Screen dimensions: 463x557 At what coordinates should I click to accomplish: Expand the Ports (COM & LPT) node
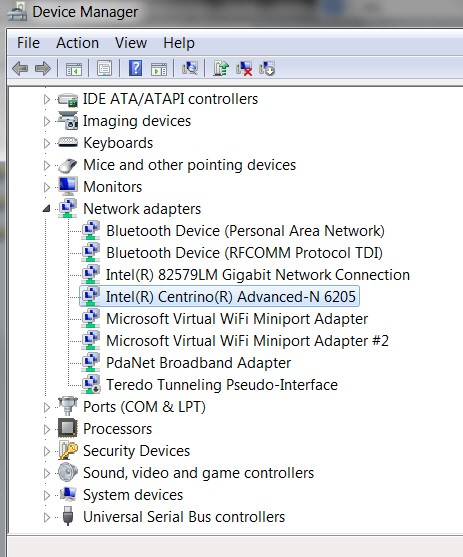click(46, 407)
